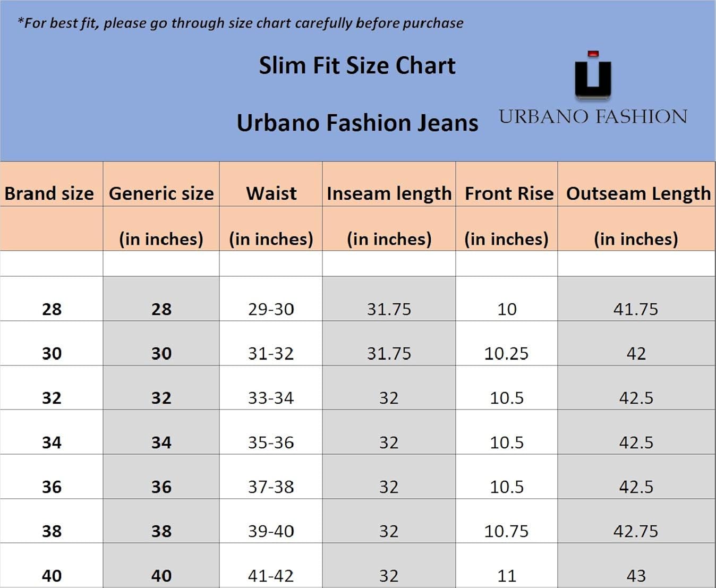716x588 pixels.
Task: Select the Inseam length column header
Action: (x=389, y=193)
